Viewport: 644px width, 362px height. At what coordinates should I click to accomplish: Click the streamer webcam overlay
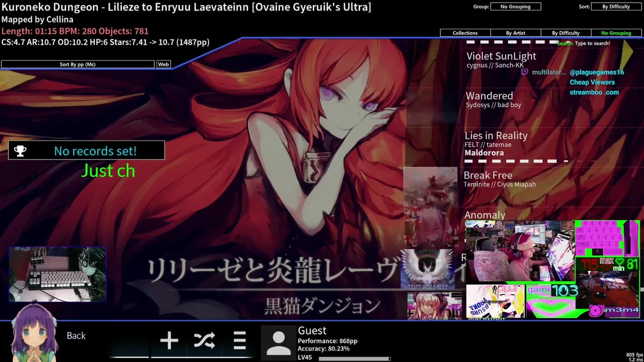(520, 251)
